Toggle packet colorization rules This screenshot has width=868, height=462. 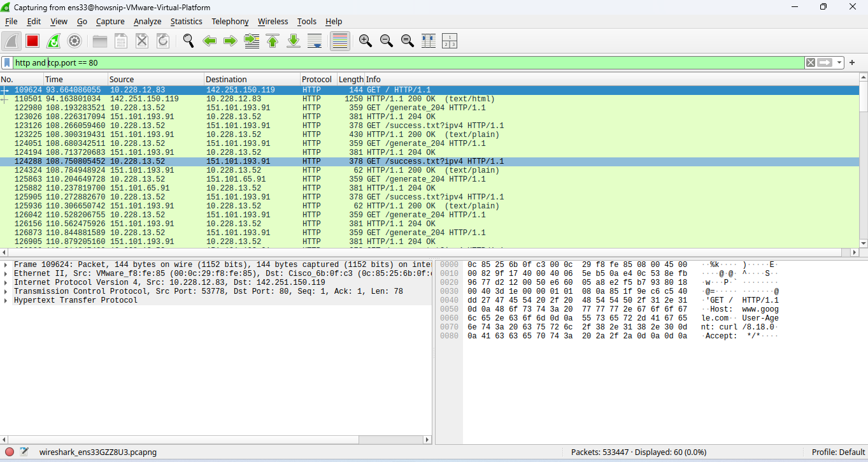pyautogui.click(x=339, y=41)
